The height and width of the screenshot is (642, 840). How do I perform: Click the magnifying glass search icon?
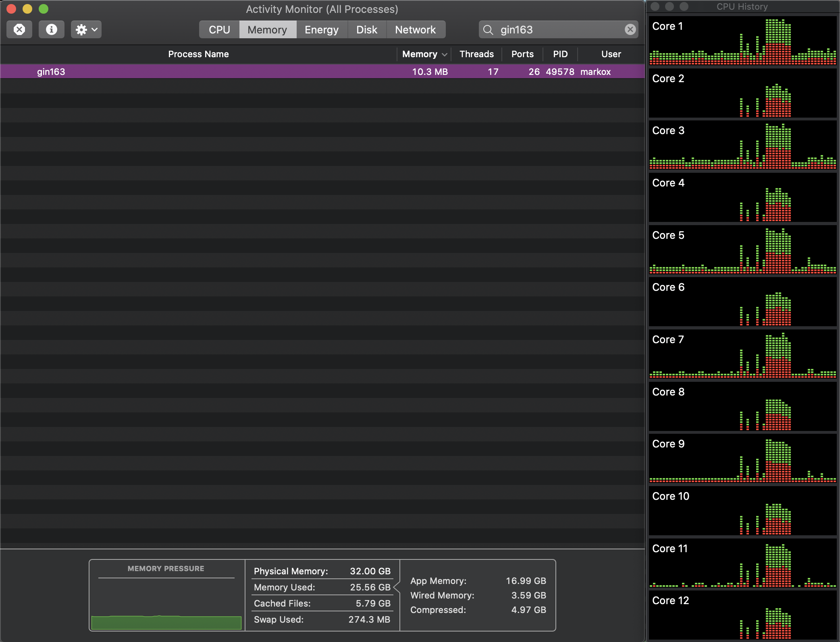pyautogui.click(x=488, y=30)
